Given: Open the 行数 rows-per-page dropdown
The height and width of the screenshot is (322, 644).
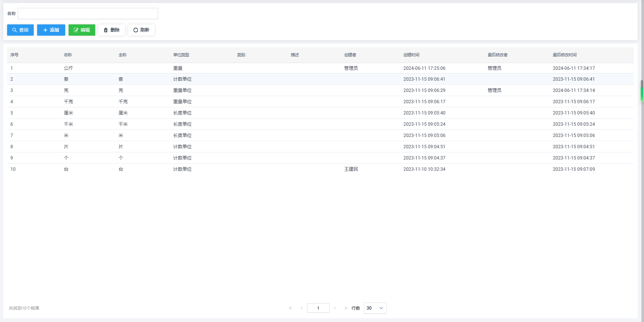Looking at the screenshot, I should 375,308.
